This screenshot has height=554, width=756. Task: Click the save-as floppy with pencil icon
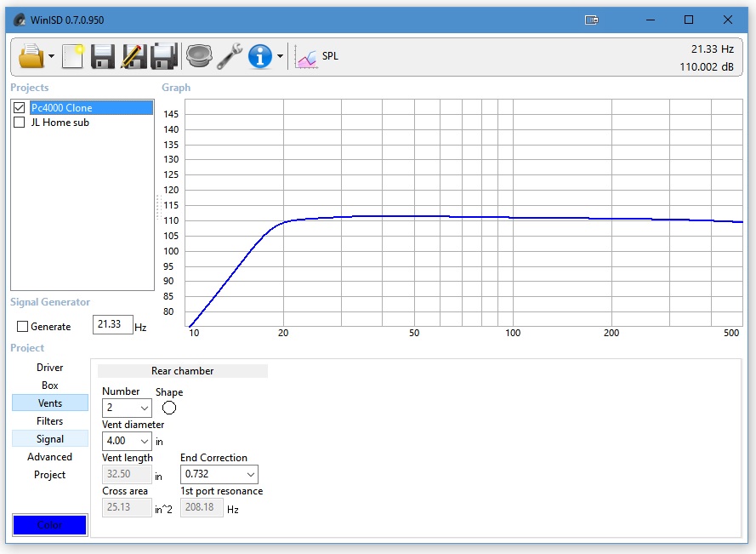pyautogui.click(x=134, y=56)
